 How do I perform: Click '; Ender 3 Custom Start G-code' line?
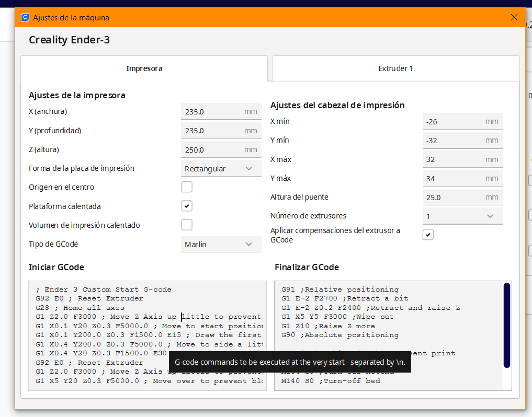click(104, 289)
